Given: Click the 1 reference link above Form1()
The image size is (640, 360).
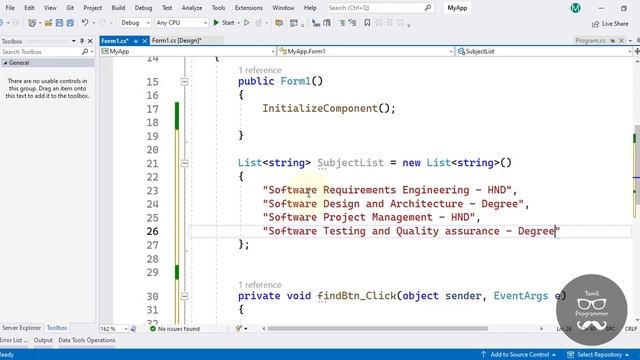Looking at the screenshot, I should click(x=260, y=70).
